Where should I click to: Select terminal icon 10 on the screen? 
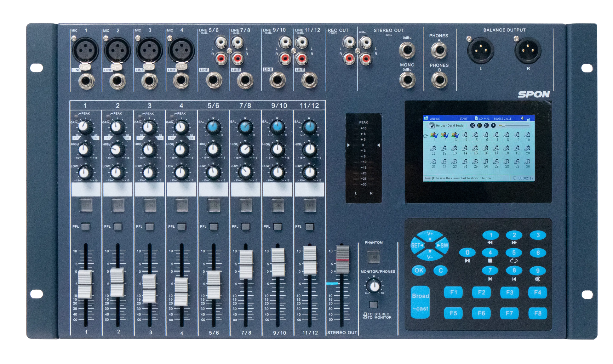click(527, 135)
